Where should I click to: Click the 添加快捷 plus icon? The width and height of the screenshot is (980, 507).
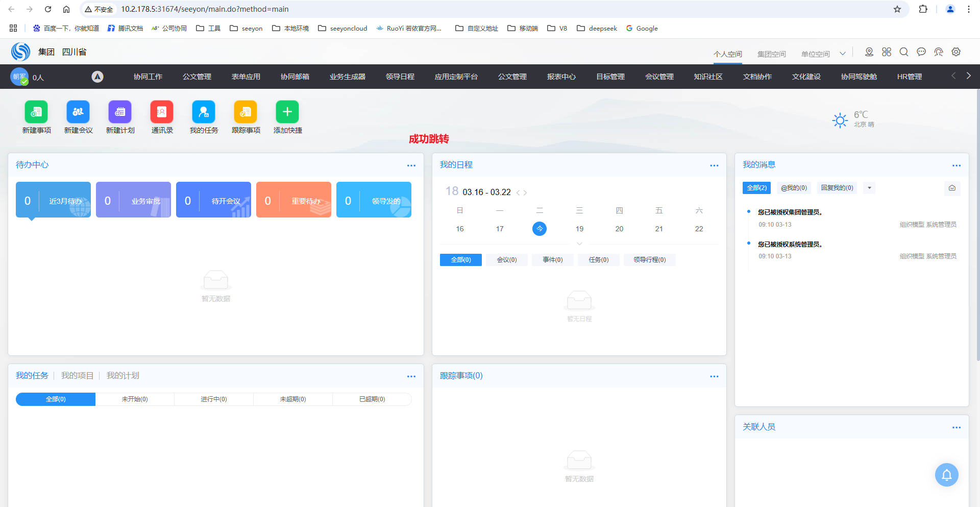pos(287,112)
